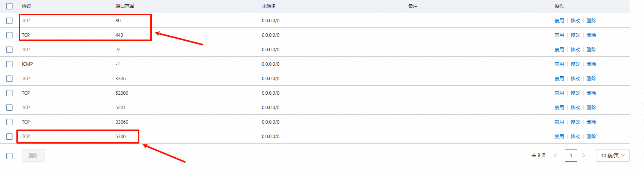The width and height of the screenshot is (644, 171).
Task: Click 禁用 for the port 33060 rule
Action: coord(559,122)
